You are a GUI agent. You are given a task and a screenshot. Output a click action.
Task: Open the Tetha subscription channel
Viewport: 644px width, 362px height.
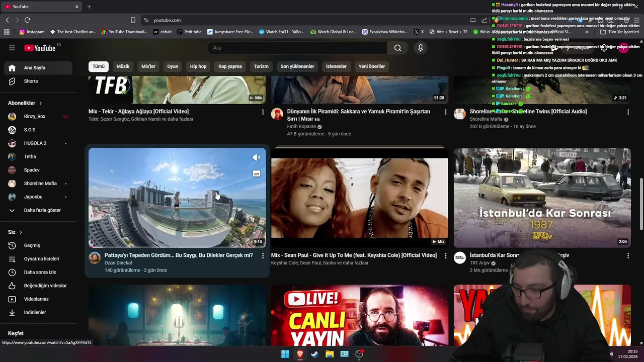[x=38, y=156]
